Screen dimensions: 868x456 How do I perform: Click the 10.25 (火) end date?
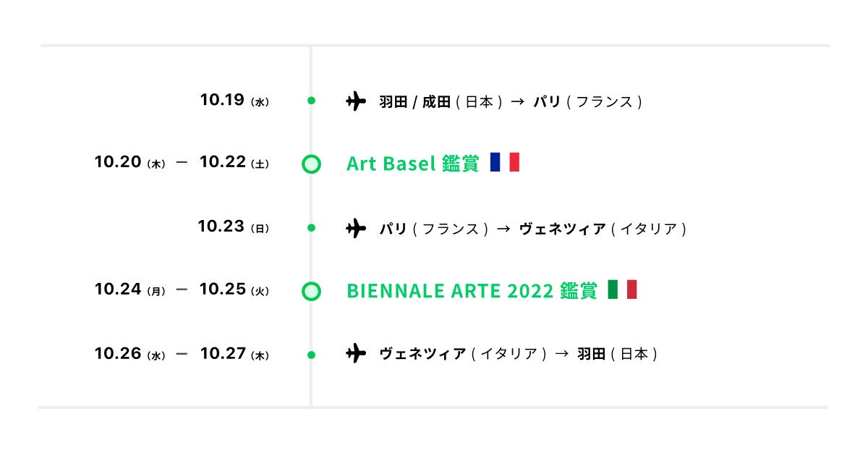(x=234, y=290)
